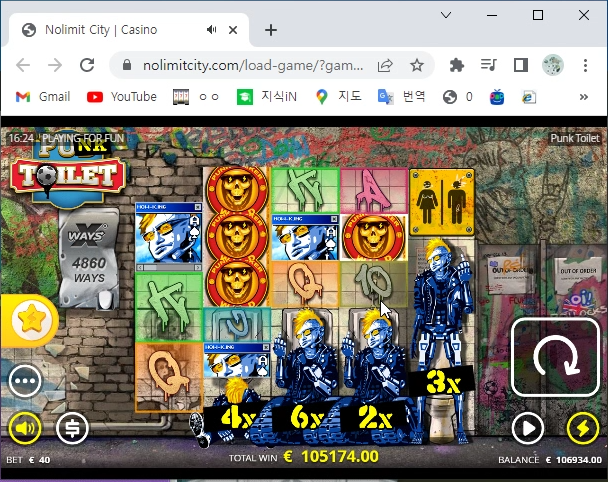The image size is (608, 482).
Task: Open the bonus buy star button
Action: point(31,320)
